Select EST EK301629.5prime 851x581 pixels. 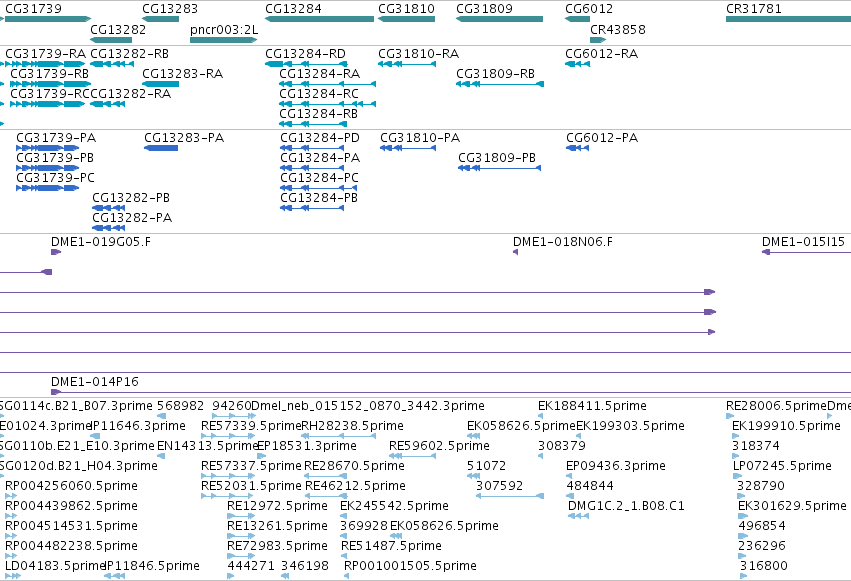point(744,516)
